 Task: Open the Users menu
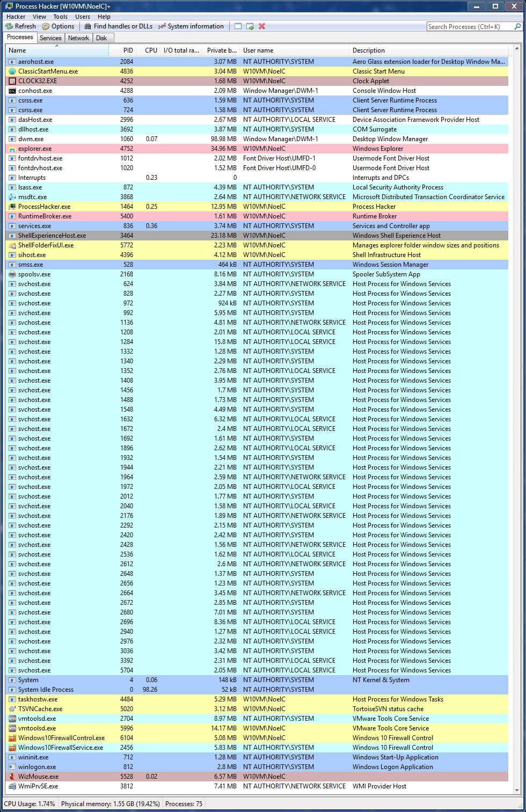[x=83, y=17]
